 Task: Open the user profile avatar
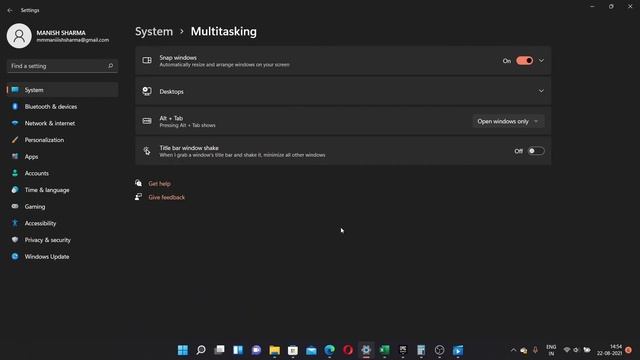coord(19,36)
